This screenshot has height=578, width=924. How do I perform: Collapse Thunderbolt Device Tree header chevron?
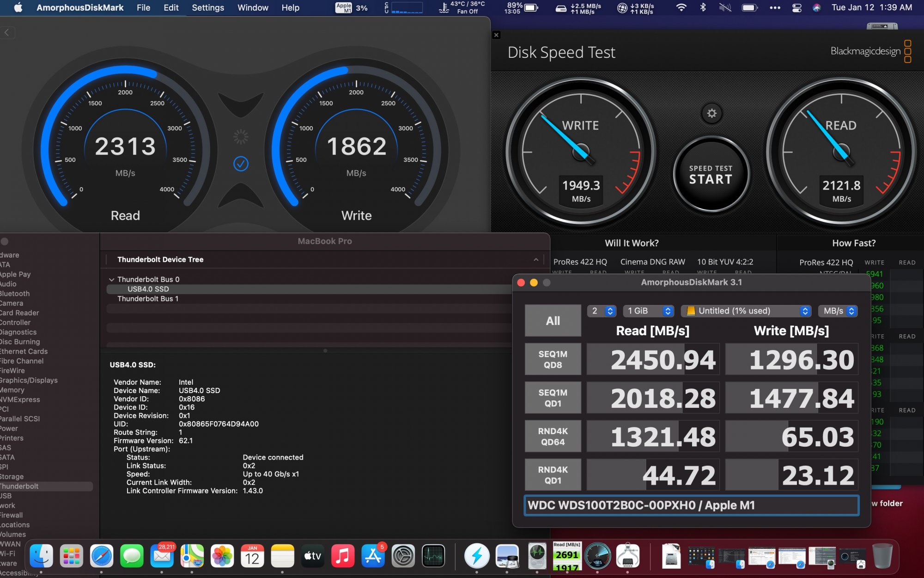pos(536,259)
